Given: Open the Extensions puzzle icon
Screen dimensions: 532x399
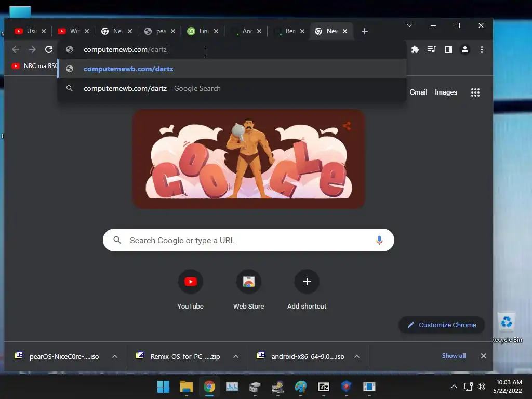Looking at the screenshot, I should point(415,49).
